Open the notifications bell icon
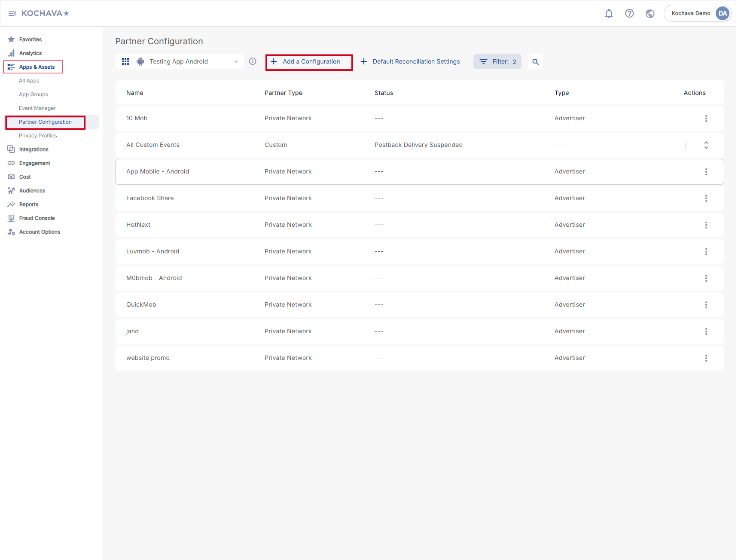The width and height of the screenshot is (738, 560). point(609,13)
